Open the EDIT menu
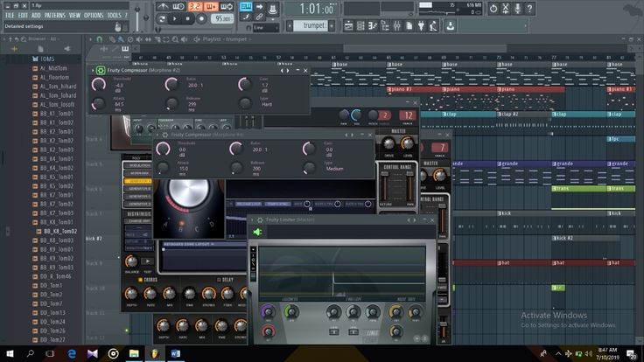Viewport: 644px width, 362px height. [x=23, y=15]
